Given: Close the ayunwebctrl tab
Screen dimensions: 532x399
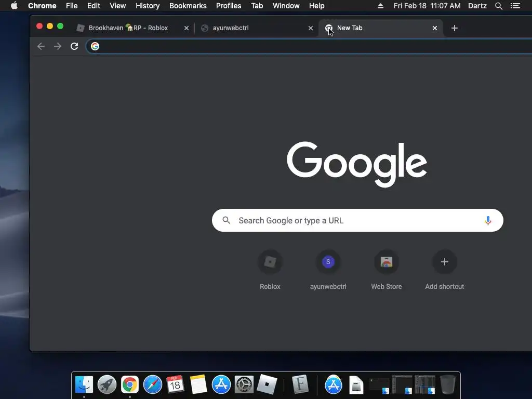Looking at the screenshot, I should [x=311, y=28].
